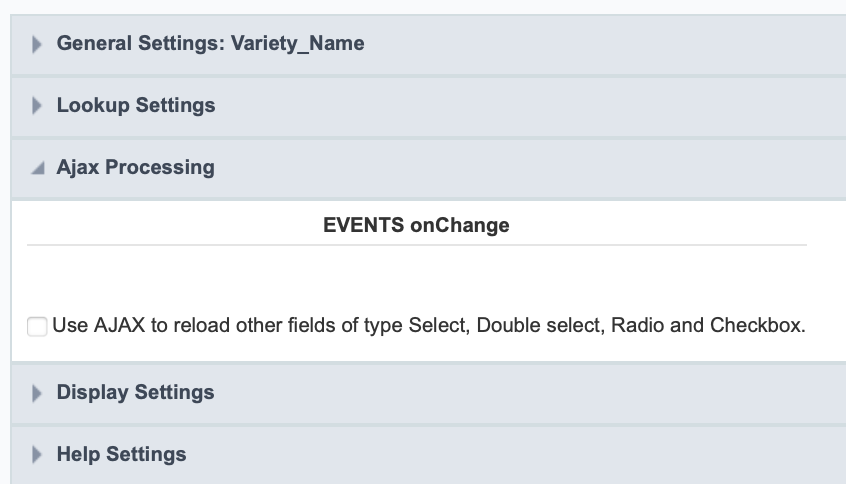Screen dimensions: 846x484
Task: Collapse the Ajax Processing triangle arrow
Action: (38, 168)
